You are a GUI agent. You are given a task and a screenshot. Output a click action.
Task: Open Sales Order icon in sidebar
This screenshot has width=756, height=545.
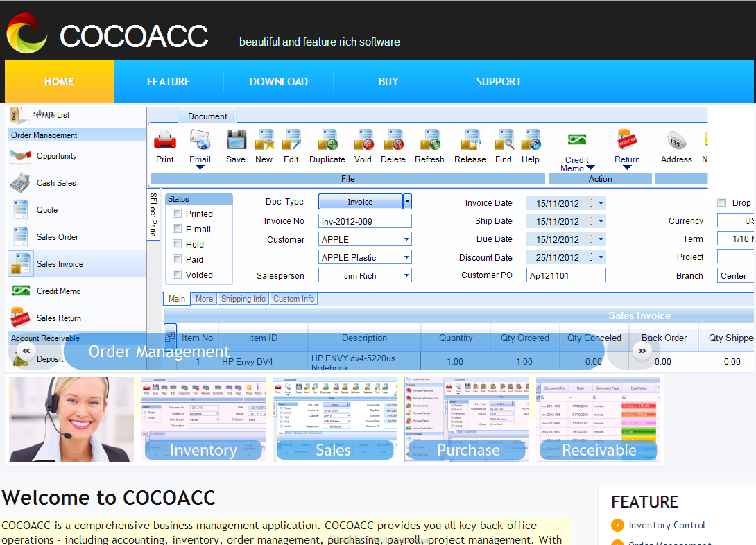[x=20, y=236]
